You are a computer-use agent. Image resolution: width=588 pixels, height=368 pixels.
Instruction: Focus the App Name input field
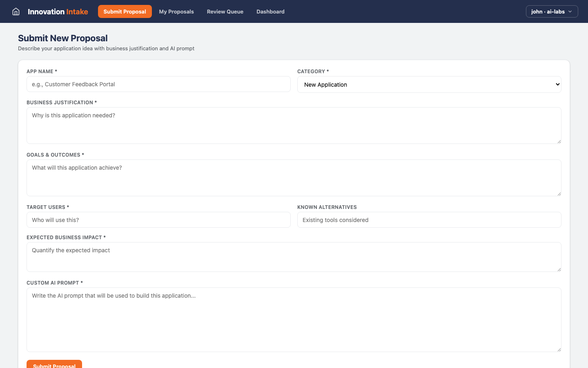coord(158,84)
